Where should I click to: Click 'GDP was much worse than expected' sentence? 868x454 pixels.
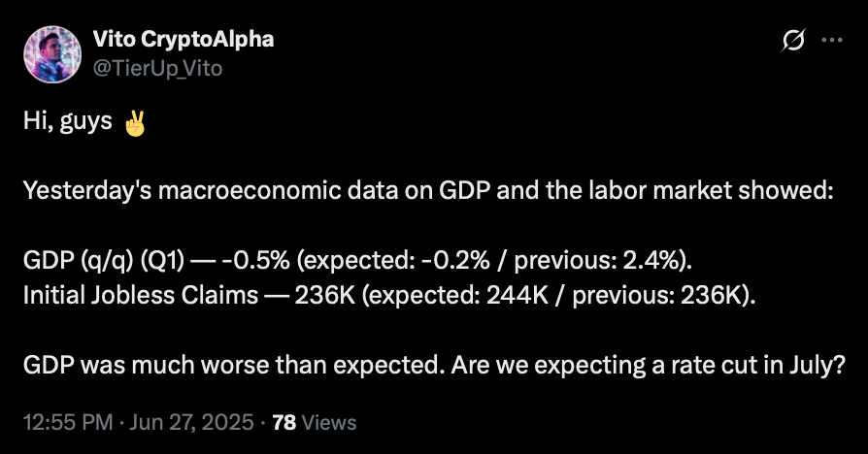point(234,366)
